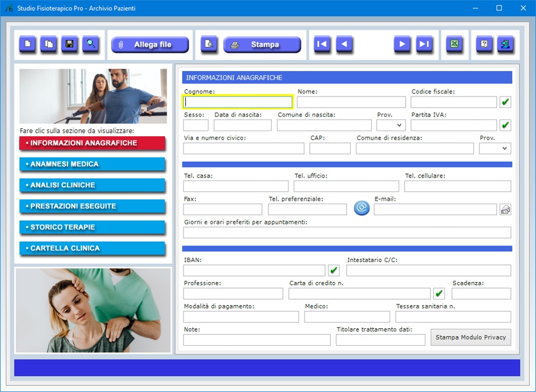The image size is (536, 392).
Task: Click the E-mail input field
Action: tap(435, 210)
